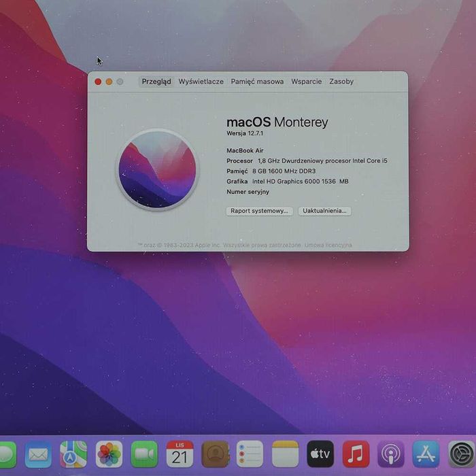
Task: Open Photos app in Dock
Action: coord(109,454)
